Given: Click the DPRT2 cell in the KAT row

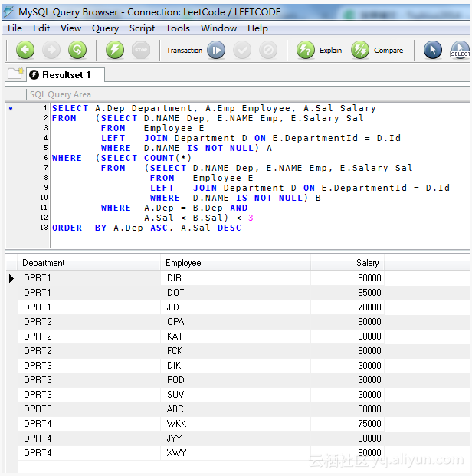Looking at the screenshot, I should [89, 336].
